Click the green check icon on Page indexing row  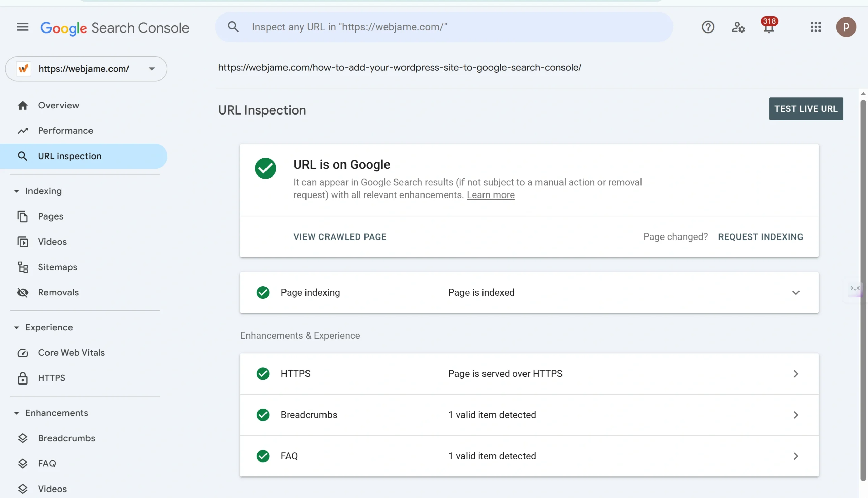pyautogui.click(x=263, y=292)
